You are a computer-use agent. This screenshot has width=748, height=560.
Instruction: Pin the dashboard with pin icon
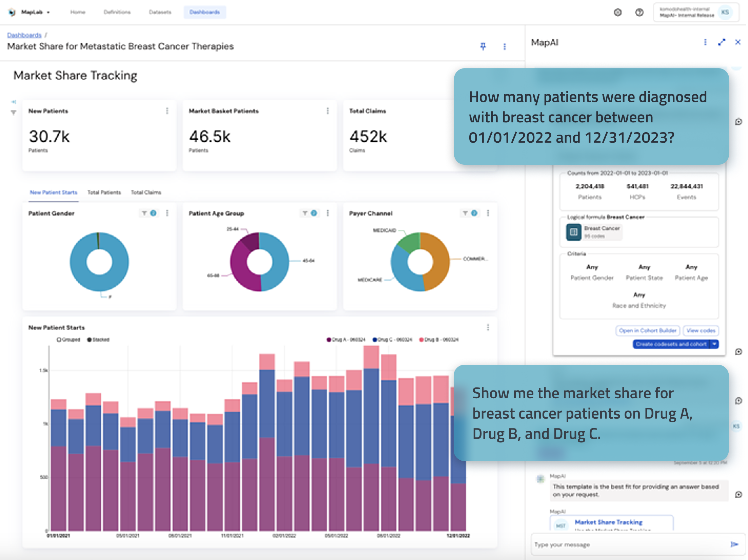pos(483,46)
